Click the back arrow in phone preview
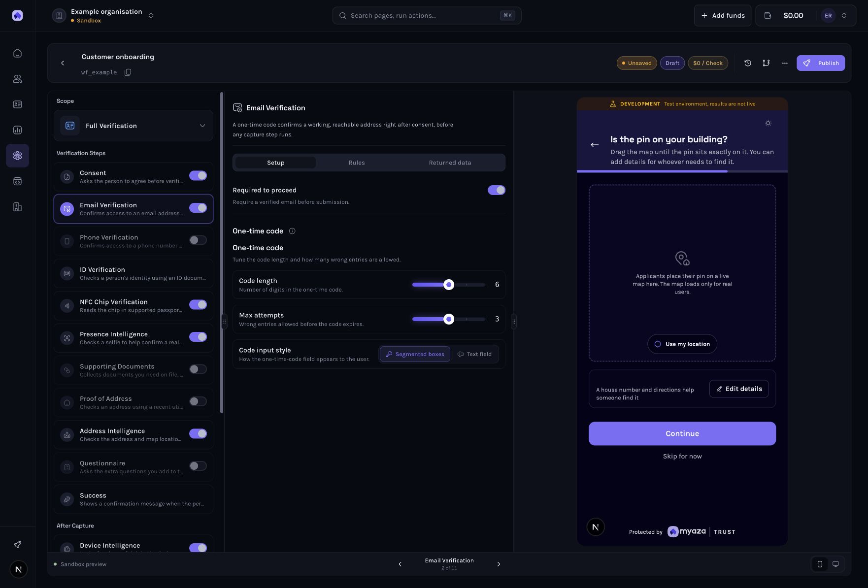The height and width of the screenshot is (588, 868). pos(595,145)
